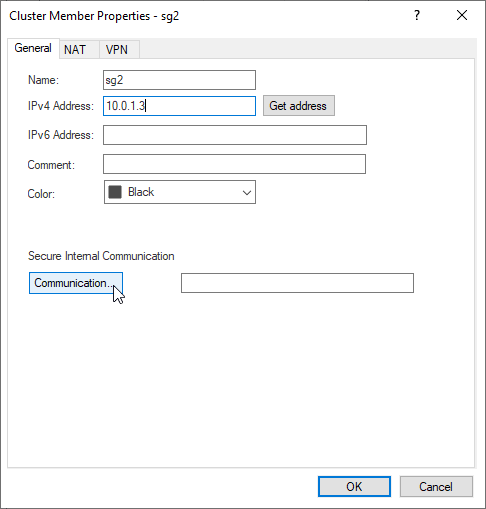Click the empty IPv6 Address field

pos(235,135)
